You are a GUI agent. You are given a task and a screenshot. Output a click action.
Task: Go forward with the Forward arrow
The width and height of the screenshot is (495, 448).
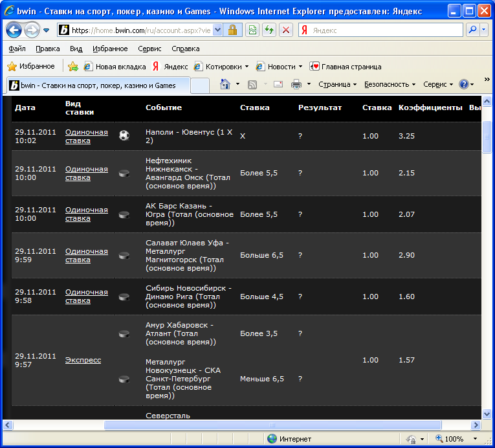click(x=32, y=30)
